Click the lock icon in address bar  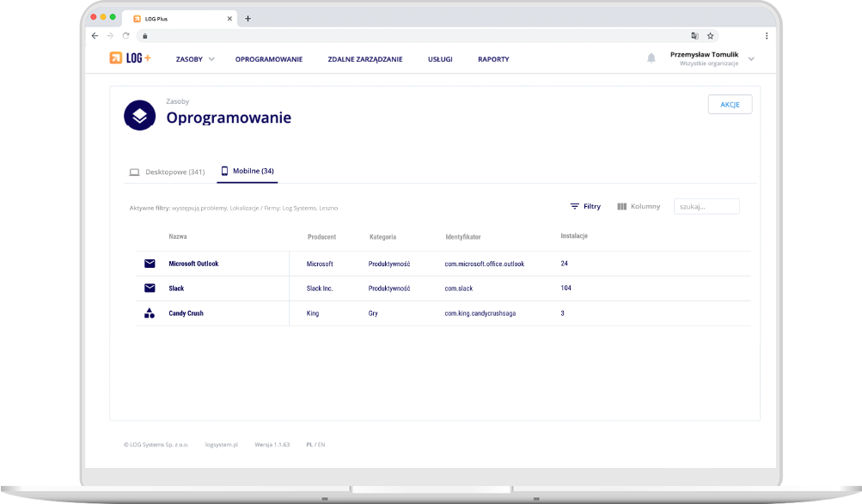pyautogui.click(x=145, y=36)
